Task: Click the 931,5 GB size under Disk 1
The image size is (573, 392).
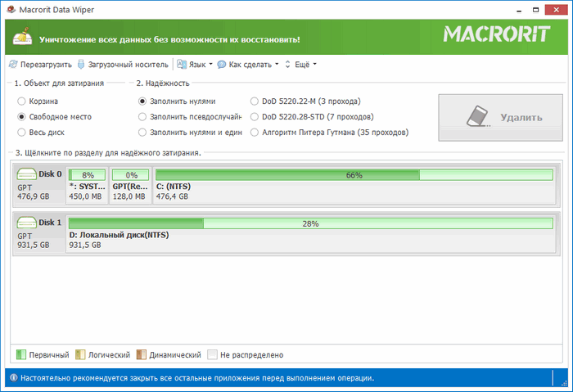Action: pos(34,246)
